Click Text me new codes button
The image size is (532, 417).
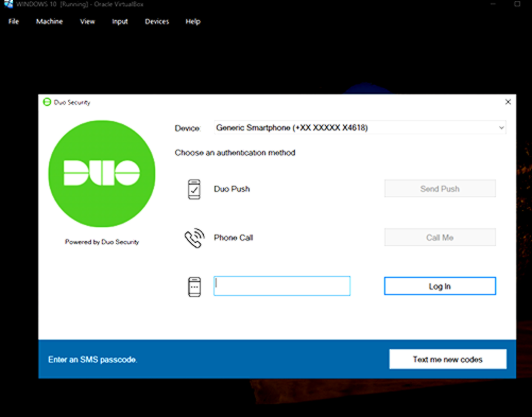pos(448,359)
